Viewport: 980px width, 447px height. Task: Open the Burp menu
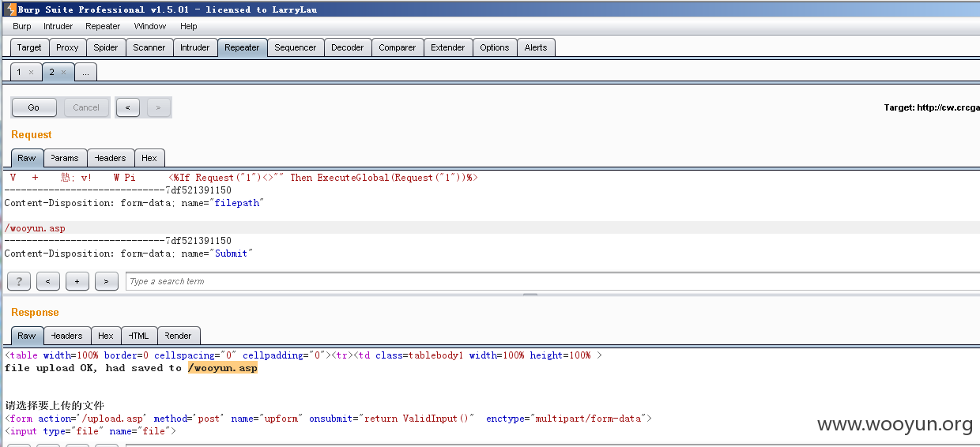tap(22, 26)
